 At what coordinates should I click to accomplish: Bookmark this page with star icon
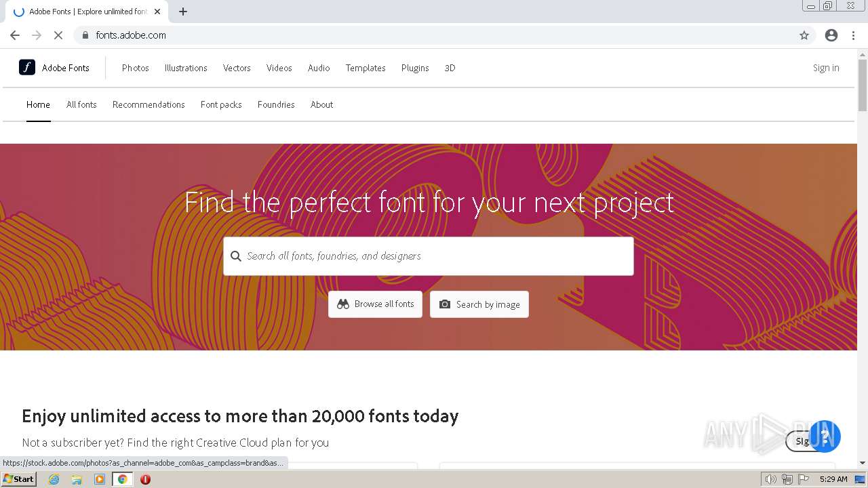pos(804,35)
